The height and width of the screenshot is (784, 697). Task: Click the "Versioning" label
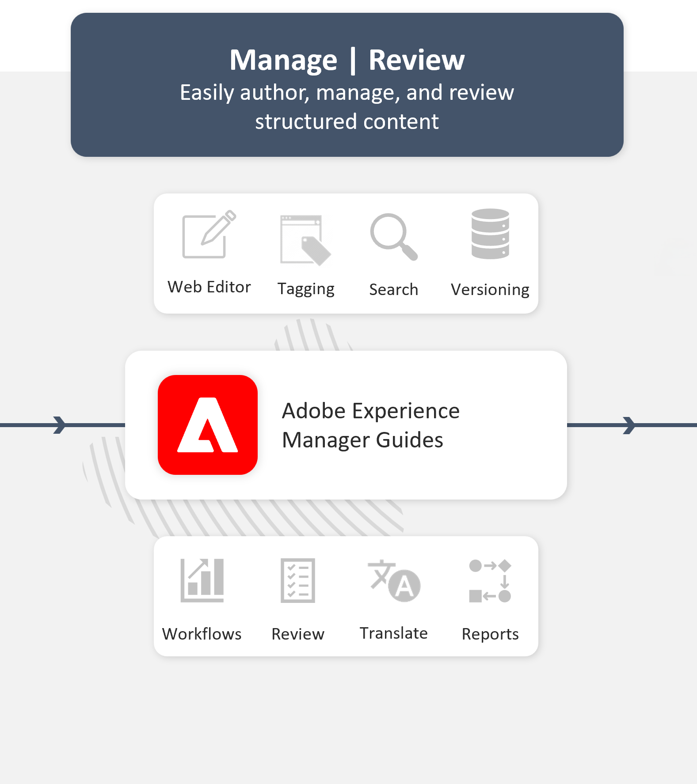pyautogui.click(x=490, y=290)
